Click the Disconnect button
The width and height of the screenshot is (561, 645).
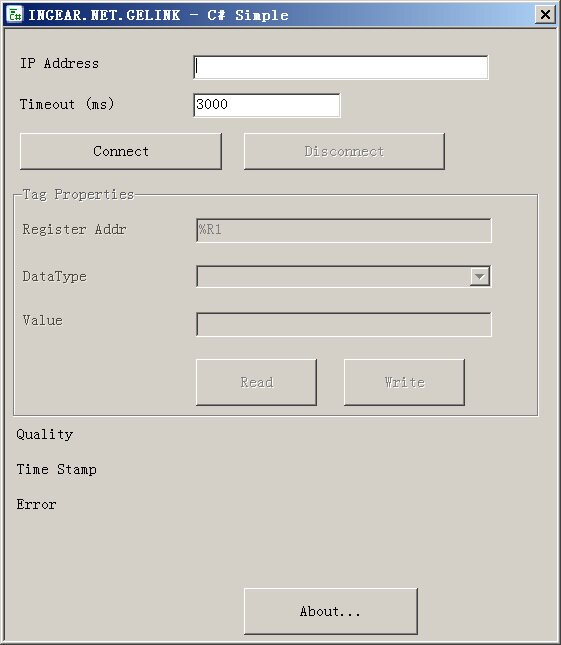pyautogui.click(x=344, y=151)
